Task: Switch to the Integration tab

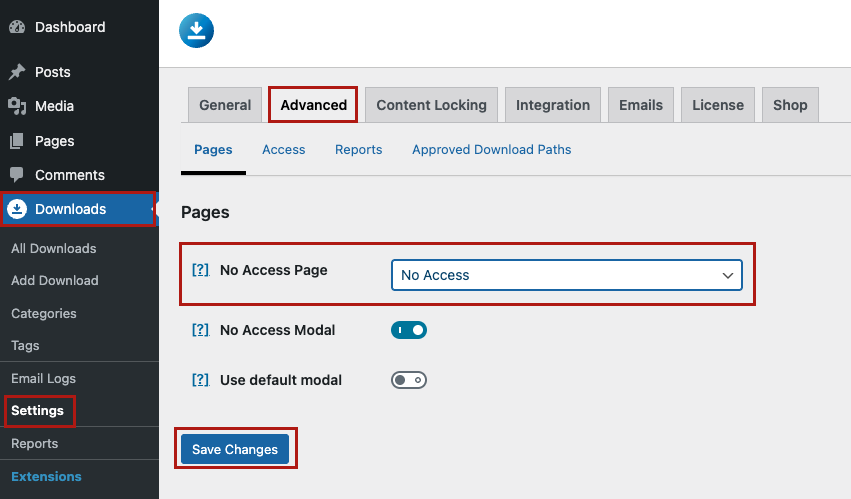Action: (552, 105)
